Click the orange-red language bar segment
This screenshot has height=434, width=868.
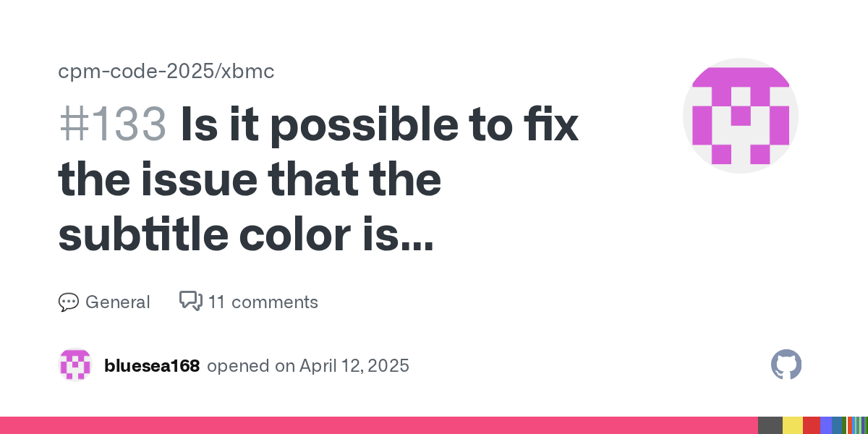tap(848, 425)
